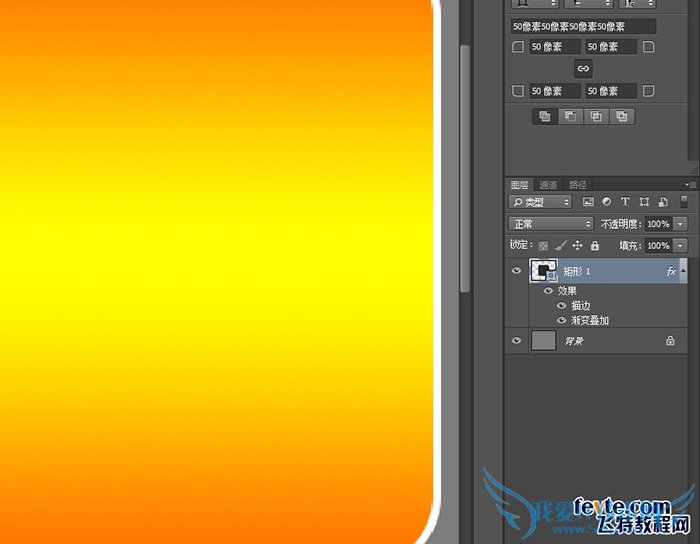Lock transparent pixels in the Layers panel

click(x=543, y=245)
